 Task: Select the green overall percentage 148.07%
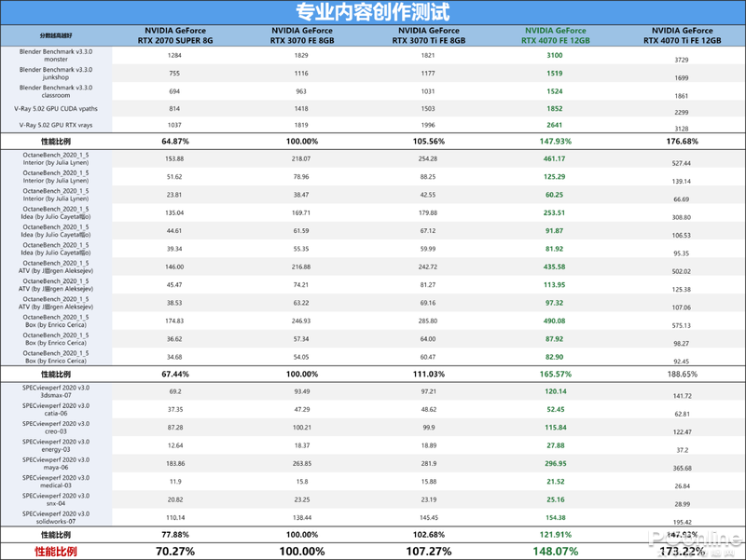click(555, 552)
